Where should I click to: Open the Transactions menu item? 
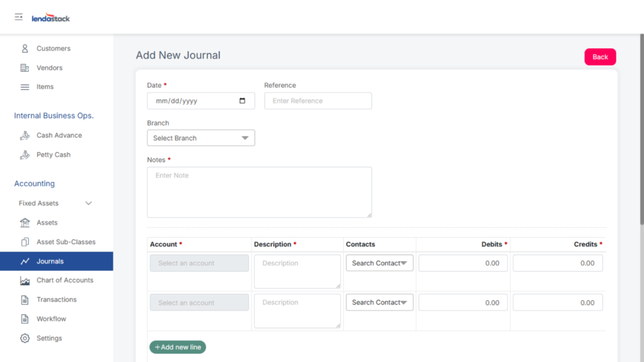(x=56, y=300)
